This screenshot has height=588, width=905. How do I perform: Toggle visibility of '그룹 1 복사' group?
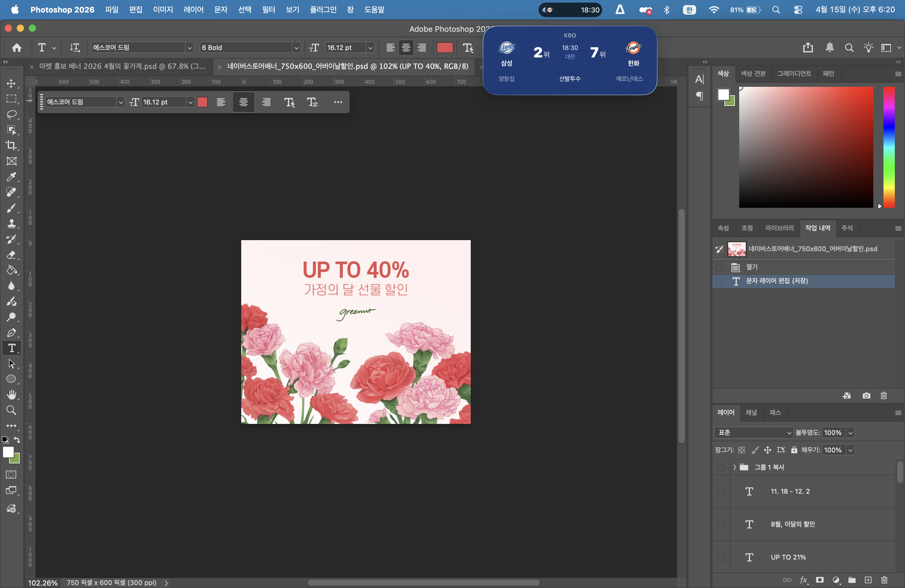(721, 467)
